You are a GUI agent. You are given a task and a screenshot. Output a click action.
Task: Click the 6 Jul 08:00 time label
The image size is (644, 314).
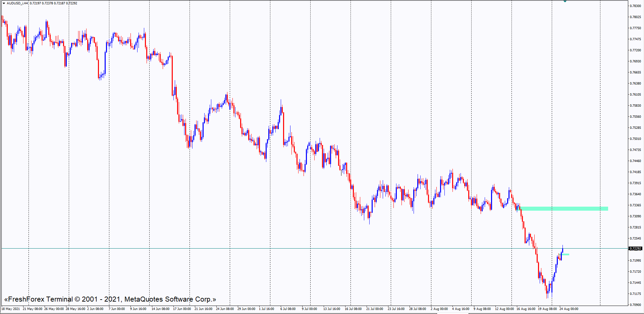pyautogui.click(x=288, y=309)
